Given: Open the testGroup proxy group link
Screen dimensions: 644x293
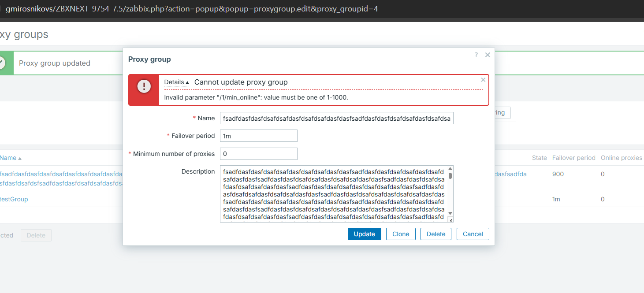Looking at the screenshot, I should tap(14, 199).
